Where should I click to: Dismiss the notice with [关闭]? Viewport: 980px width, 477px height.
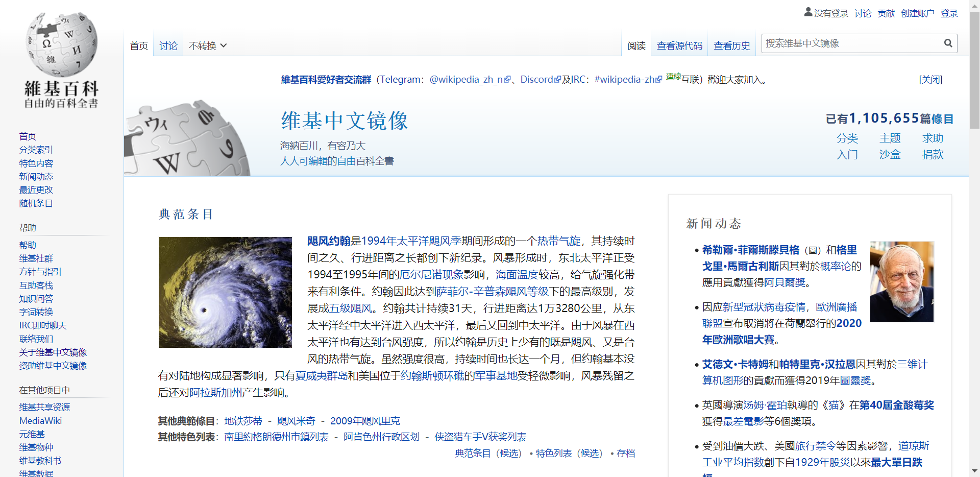930,80
